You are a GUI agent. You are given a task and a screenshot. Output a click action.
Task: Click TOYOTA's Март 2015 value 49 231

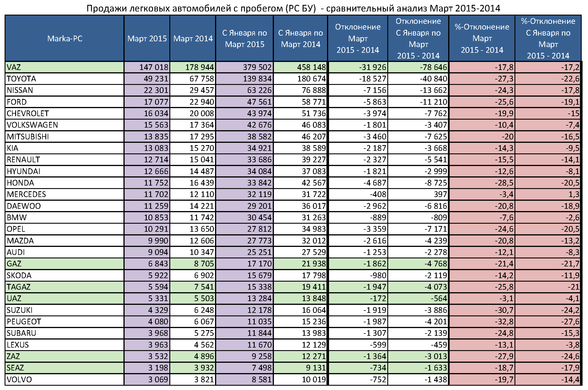[156, 79]
